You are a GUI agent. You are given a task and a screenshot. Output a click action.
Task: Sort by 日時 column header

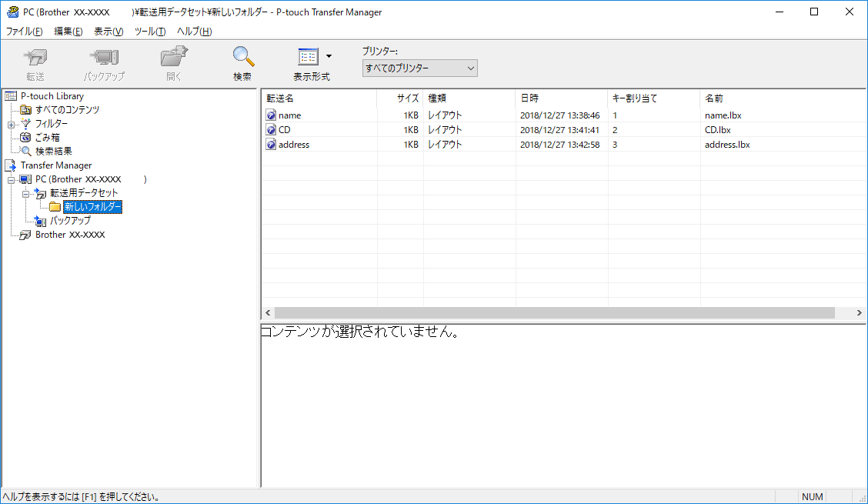[x=561, y=98]
